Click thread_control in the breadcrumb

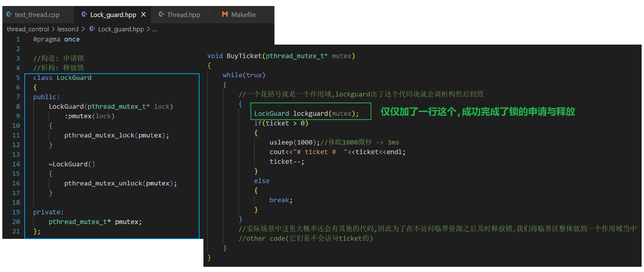[28, 29]
